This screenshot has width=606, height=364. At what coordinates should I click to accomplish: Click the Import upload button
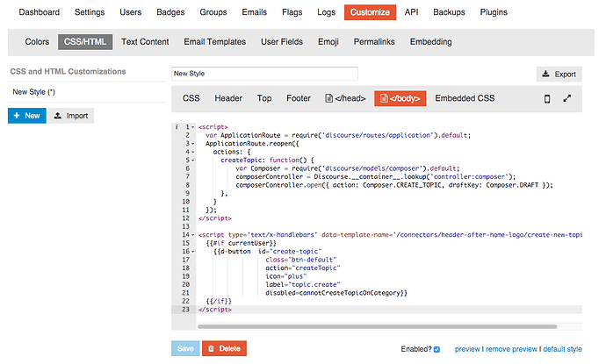[x=70, y=116]
